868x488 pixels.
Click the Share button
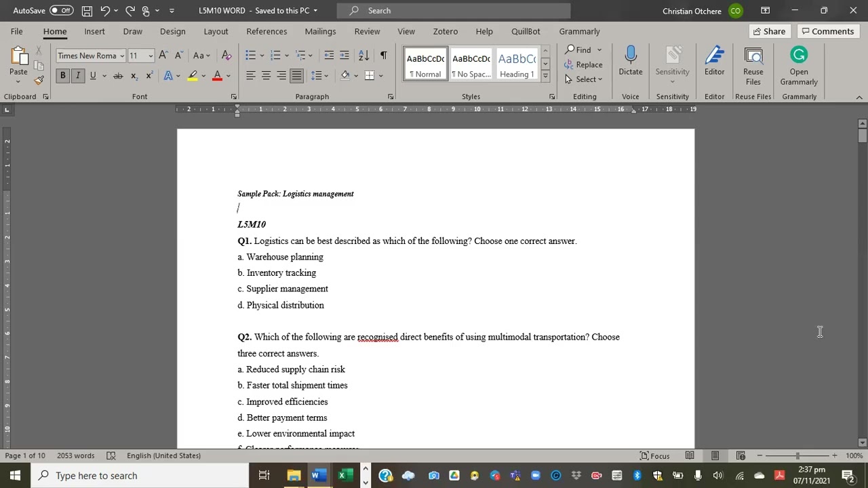pyautogui.click(x=769, y=31)
